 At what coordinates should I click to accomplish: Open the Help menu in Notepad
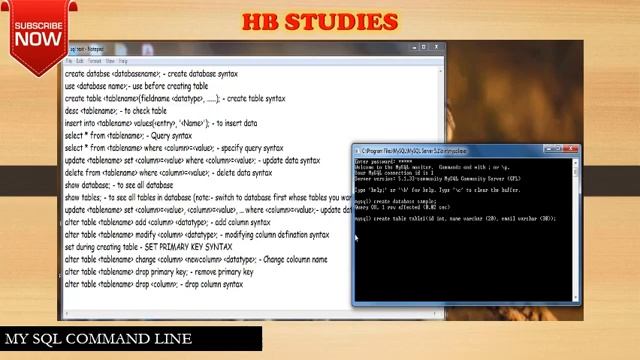point(123,61)
